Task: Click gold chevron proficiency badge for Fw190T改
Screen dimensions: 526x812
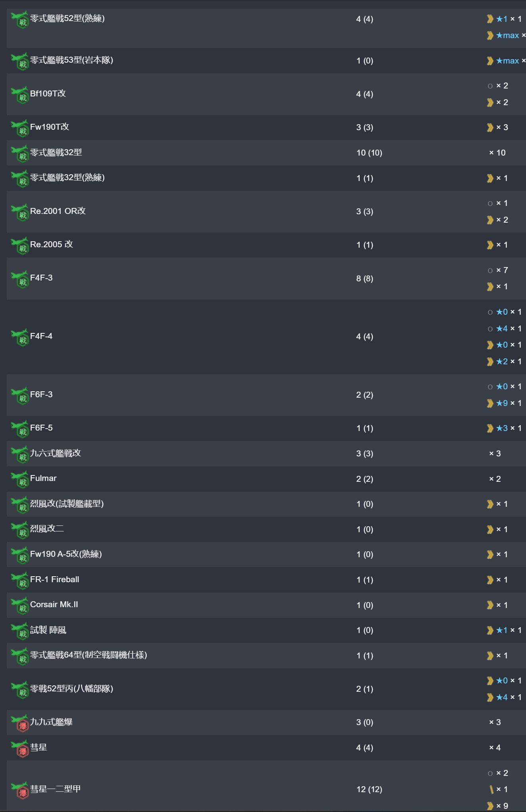Action: tap(490, 127)
